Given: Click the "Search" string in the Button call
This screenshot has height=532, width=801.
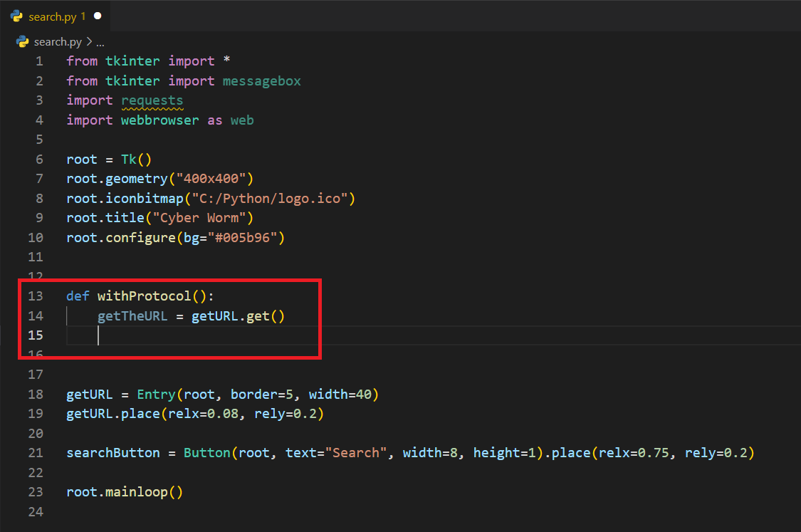Looking at the screenshot, I should coord(356,453).
